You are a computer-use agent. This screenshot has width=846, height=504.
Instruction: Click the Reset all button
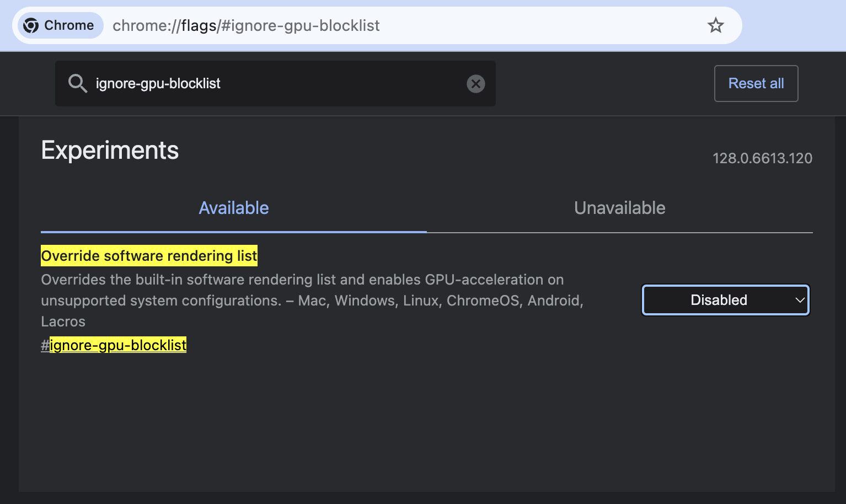pyautogui.click(x=756, y=83)
